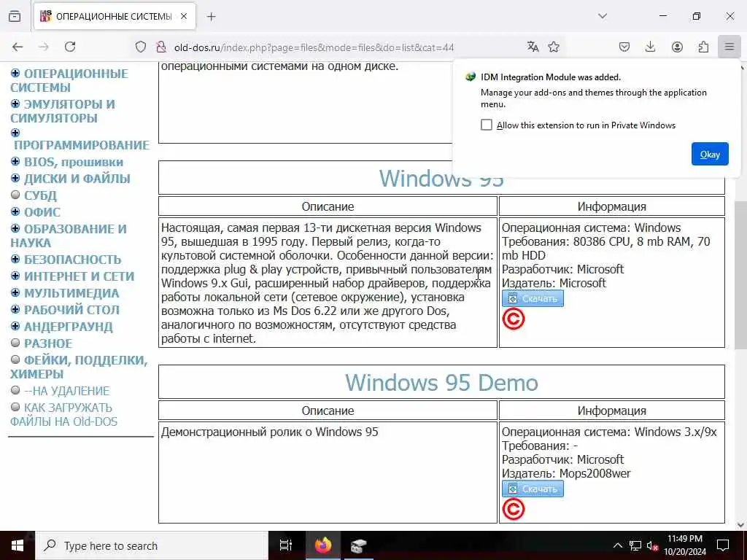
Task: Open the СУБД sidebar link
Action: pos(41,195)
